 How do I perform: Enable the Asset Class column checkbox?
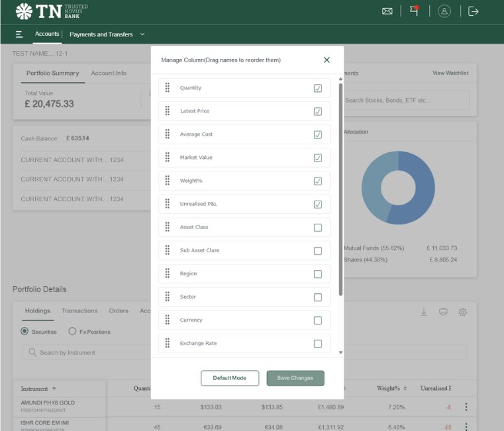tap(318, 228)
